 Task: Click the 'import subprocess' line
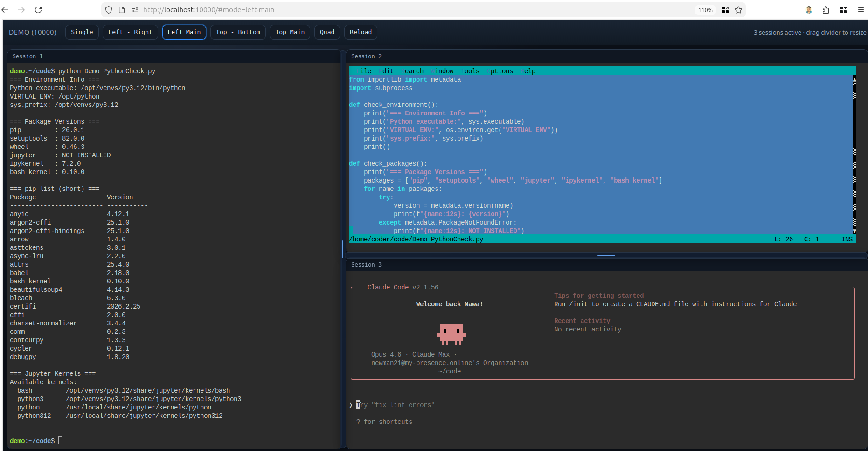pos(381,88)
